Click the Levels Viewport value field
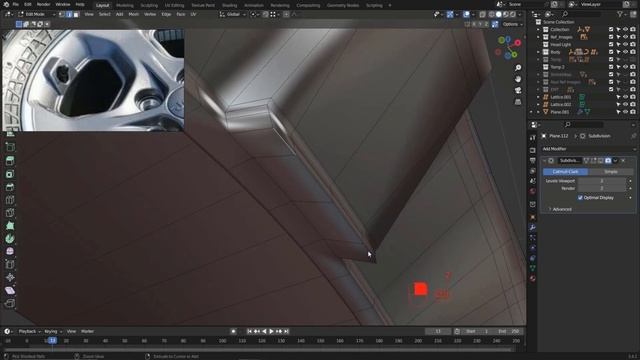 click(x=602, y=181)
